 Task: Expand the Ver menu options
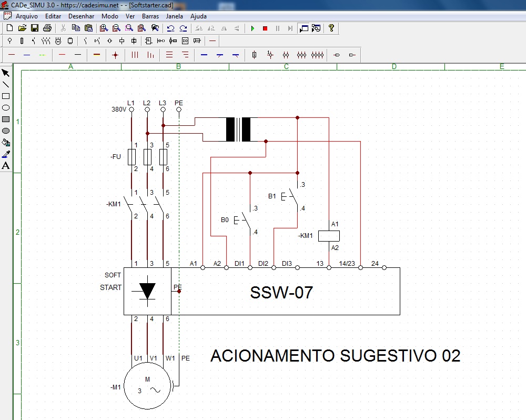130,16
